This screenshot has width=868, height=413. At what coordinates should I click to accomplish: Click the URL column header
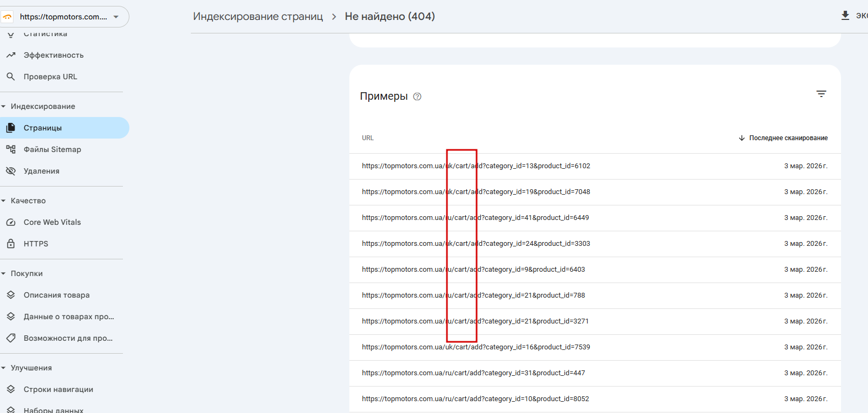(368, 138)
